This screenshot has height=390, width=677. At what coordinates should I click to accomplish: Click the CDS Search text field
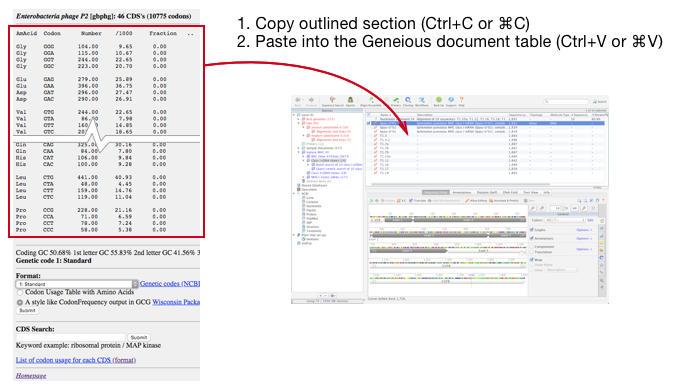click(x=70, y=337)
